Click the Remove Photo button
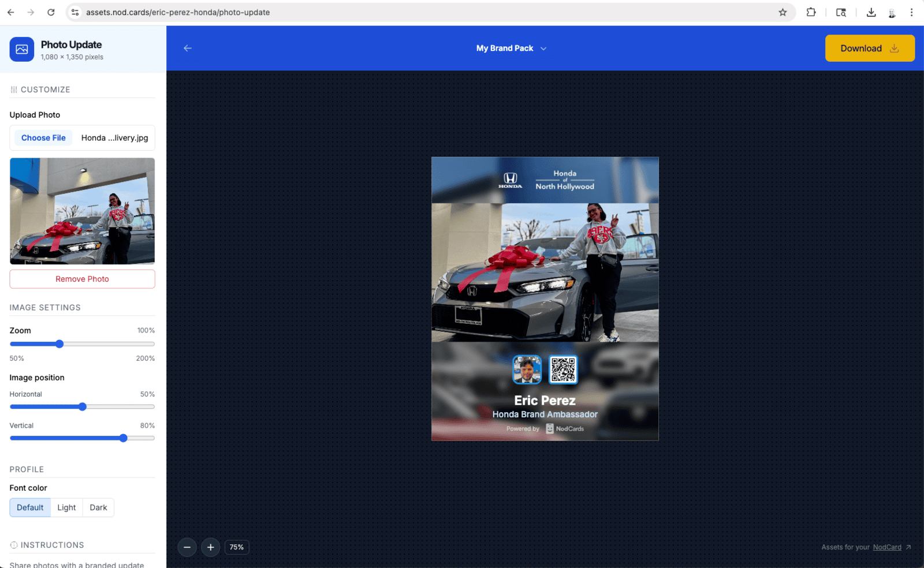924x568 pixels. tap(82, 279)
